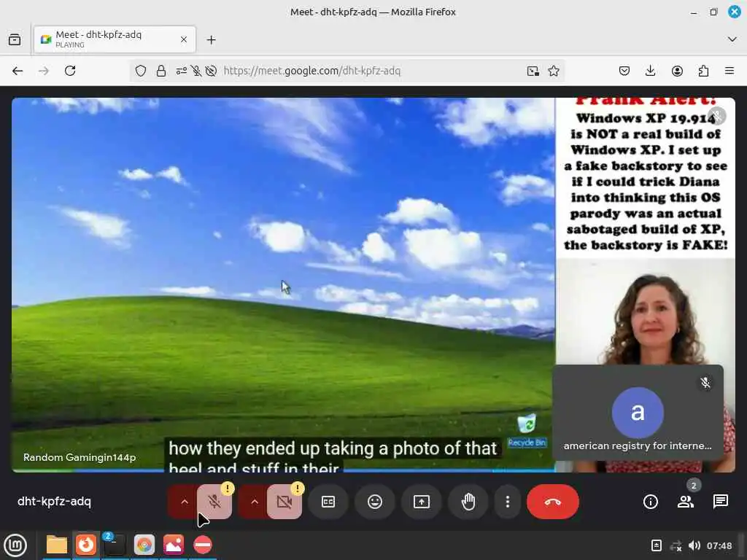Click the muted mic icon on participant tile

coord(705,383)
